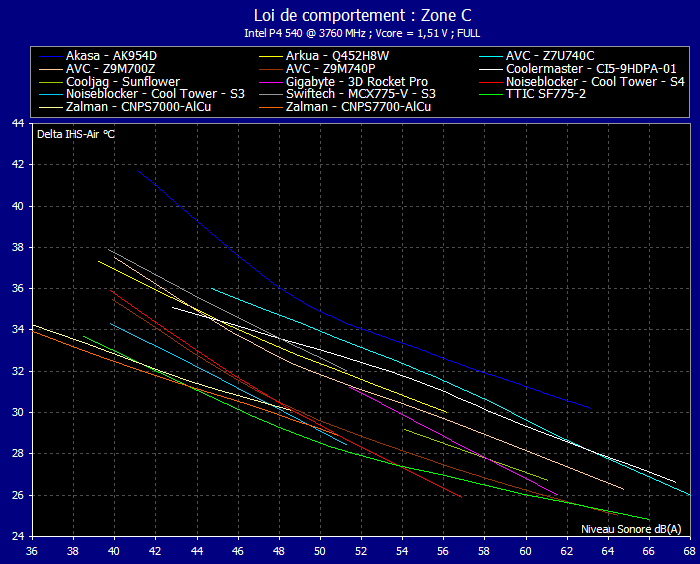Click the blue line swatch beside Akasa
This screenshot has height=564, width=700.
point(51,57)
